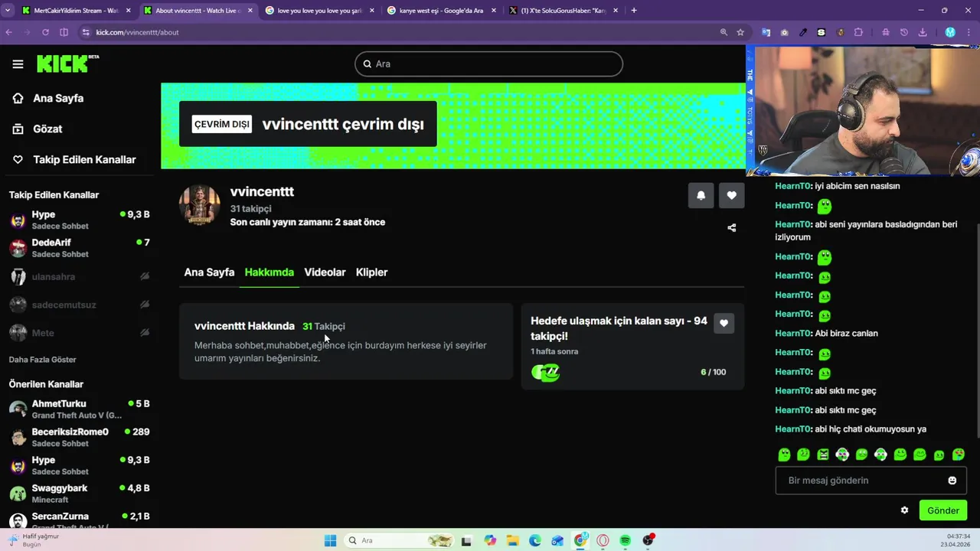Click the search magnifier icon in Ara field
The width and height of the screenshot is (980, 551).
[367, 64]
